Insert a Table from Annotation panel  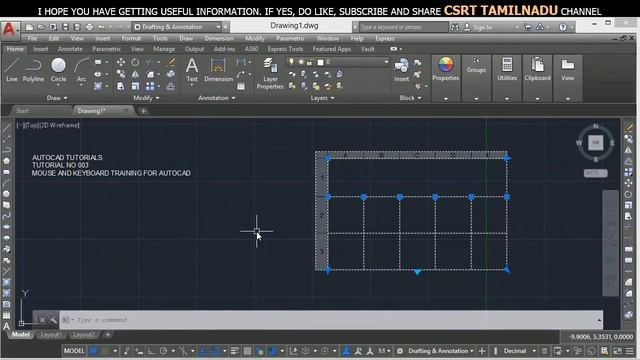pos(241,87)
